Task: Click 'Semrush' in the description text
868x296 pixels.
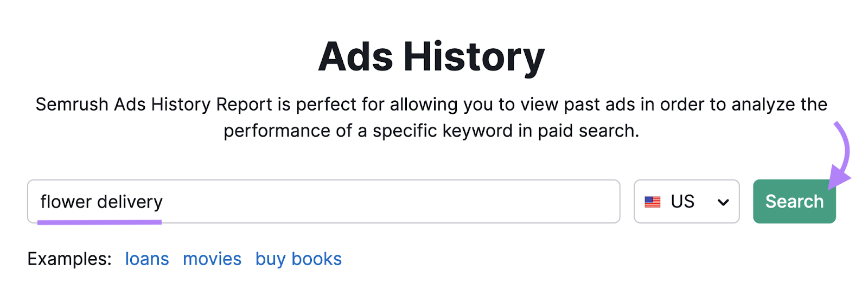Action: [72, 104]
